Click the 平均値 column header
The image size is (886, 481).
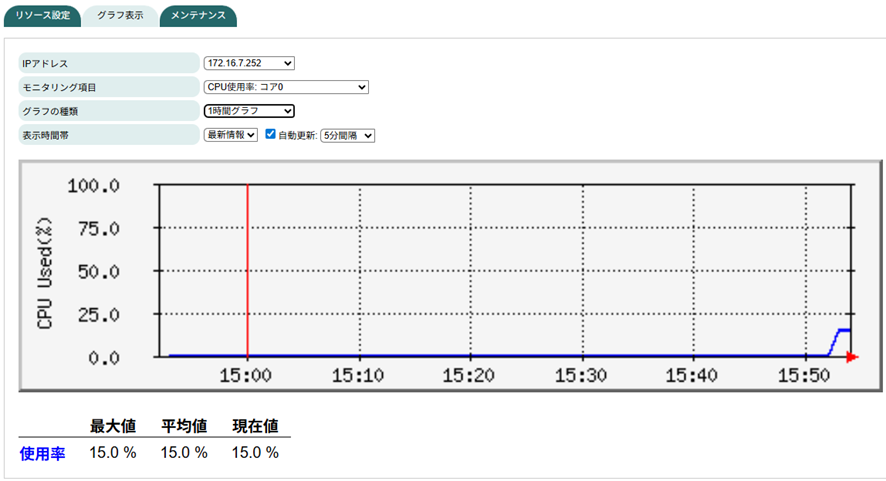184,427
